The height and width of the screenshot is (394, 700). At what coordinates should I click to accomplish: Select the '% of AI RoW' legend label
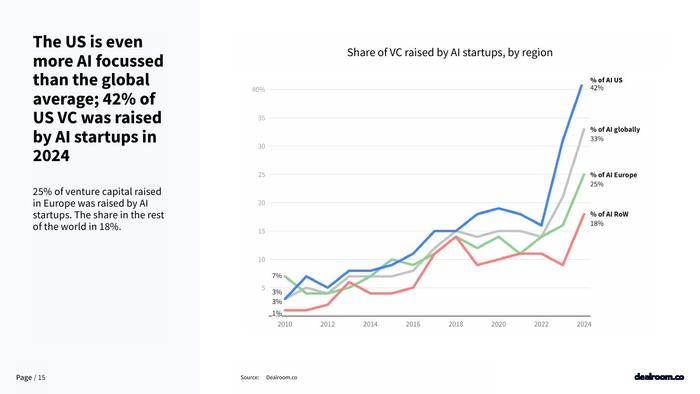609,214
